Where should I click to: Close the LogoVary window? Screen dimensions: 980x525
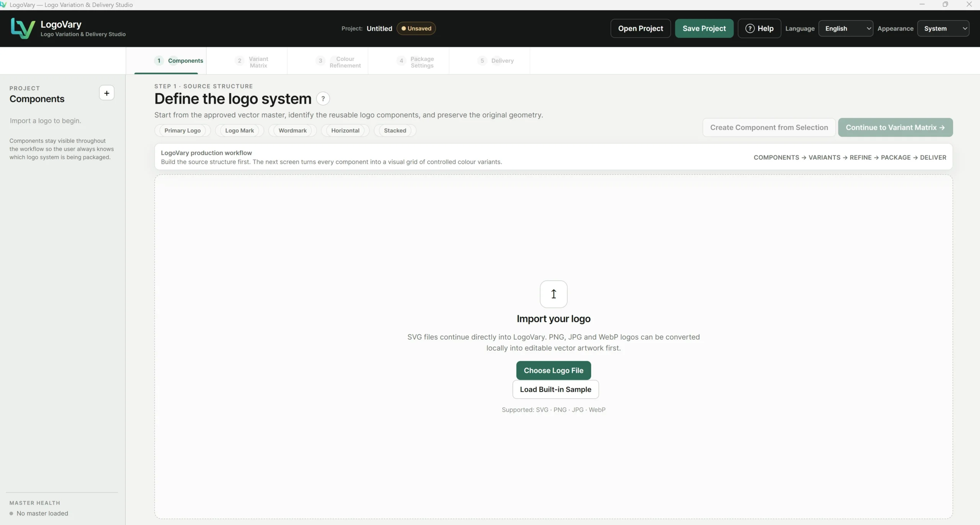click(969, 5)
